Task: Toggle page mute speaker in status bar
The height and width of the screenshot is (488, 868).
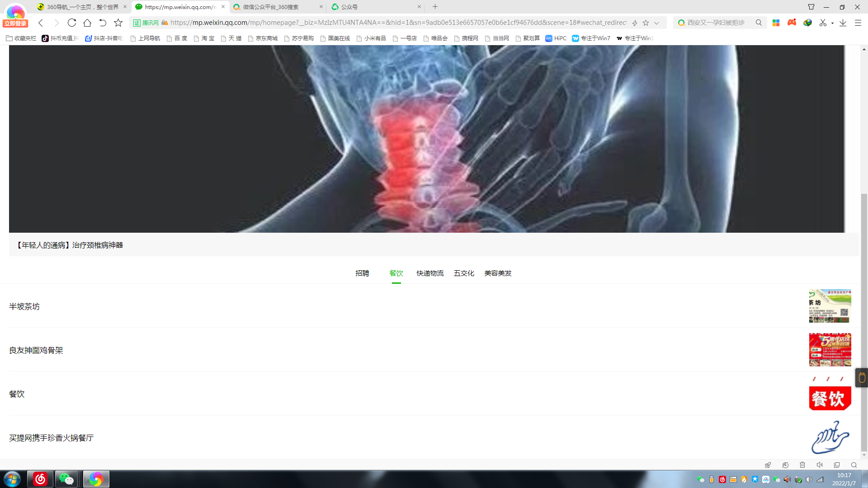Action: point(820,465)
